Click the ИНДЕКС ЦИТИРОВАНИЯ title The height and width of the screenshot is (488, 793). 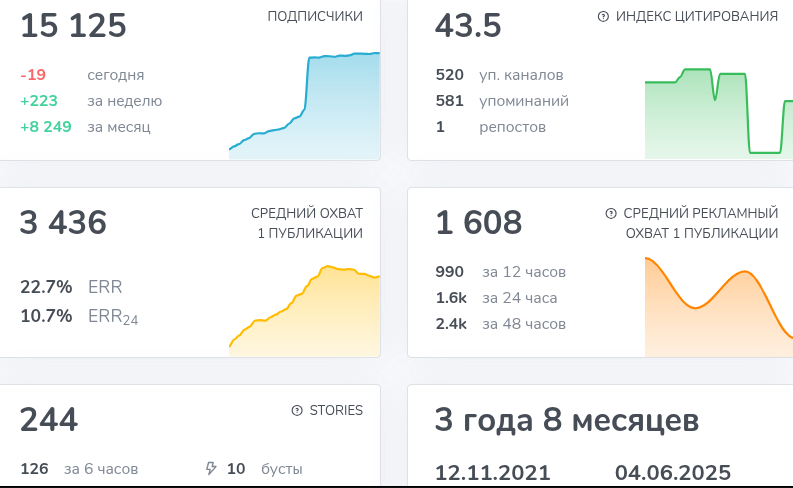click(696, 16)
